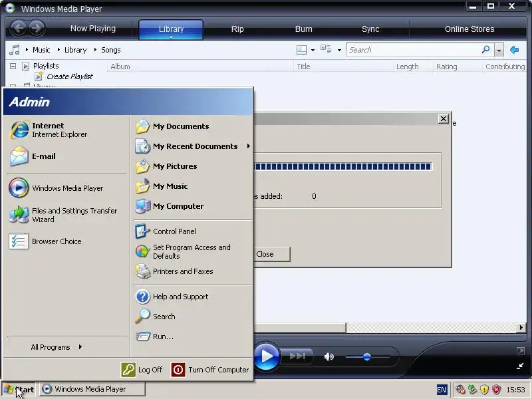Switch to the Sync tab
The width and height of the screenshot is (532, 399).
[x=370, y=29]
